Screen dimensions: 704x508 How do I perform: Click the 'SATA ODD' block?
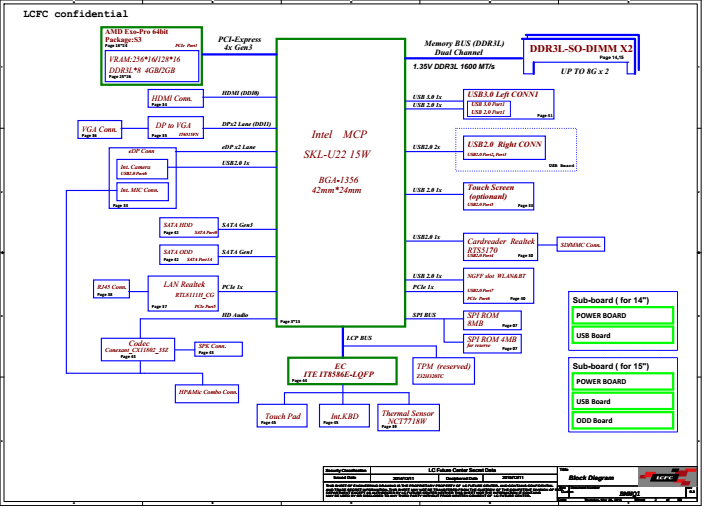tap(189, 255)
